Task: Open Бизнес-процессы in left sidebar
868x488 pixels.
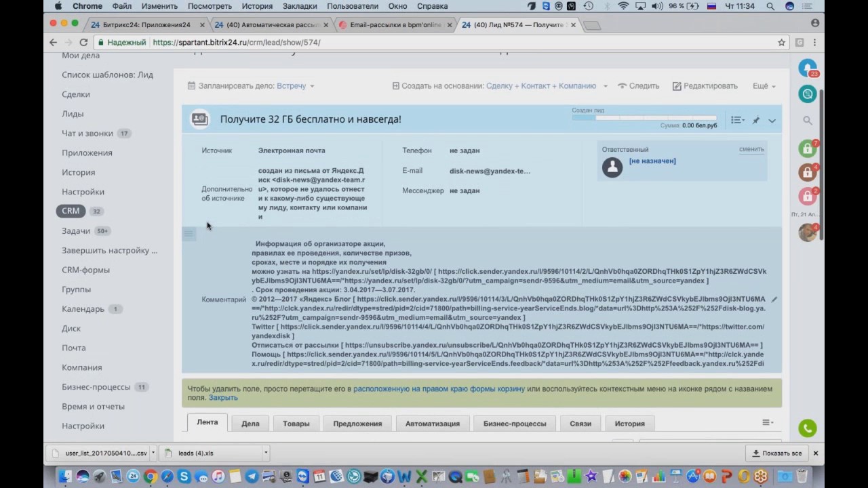Action: pyautogui.click(x=96, y=387)
